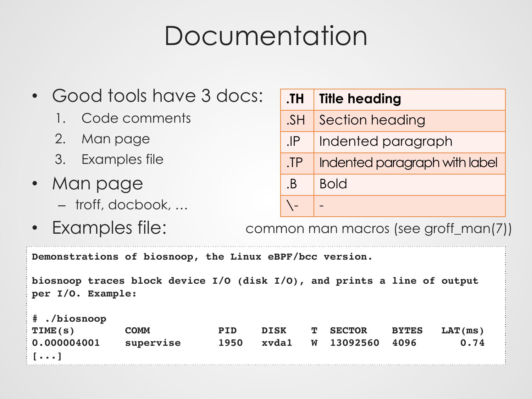Click the ".SH" macro cell
The width and height of the screenshot is (532, 399).
pos(297,121)
